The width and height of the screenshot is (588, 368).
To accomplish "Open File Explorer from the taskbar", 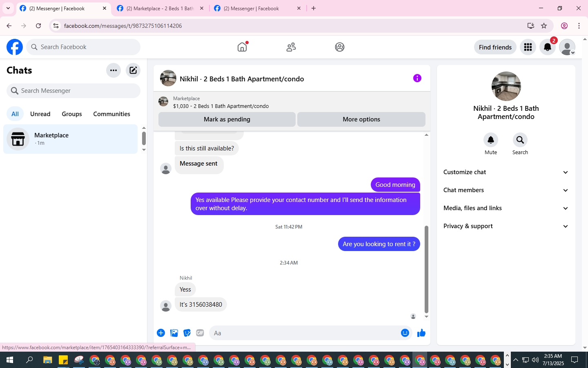I will click(x=48, y=360).
